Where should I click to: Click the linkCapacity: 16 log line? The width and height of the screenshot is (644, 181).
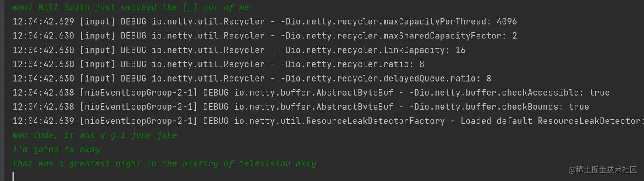[x=239, y=50]
